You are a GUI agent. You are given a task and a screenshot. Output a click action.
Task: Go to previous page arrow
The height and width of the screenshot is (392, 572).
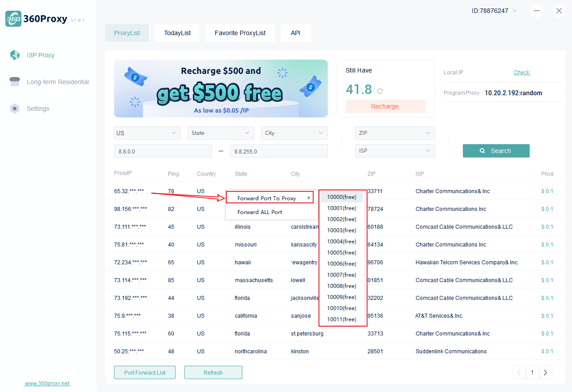(x=519, y=372)
